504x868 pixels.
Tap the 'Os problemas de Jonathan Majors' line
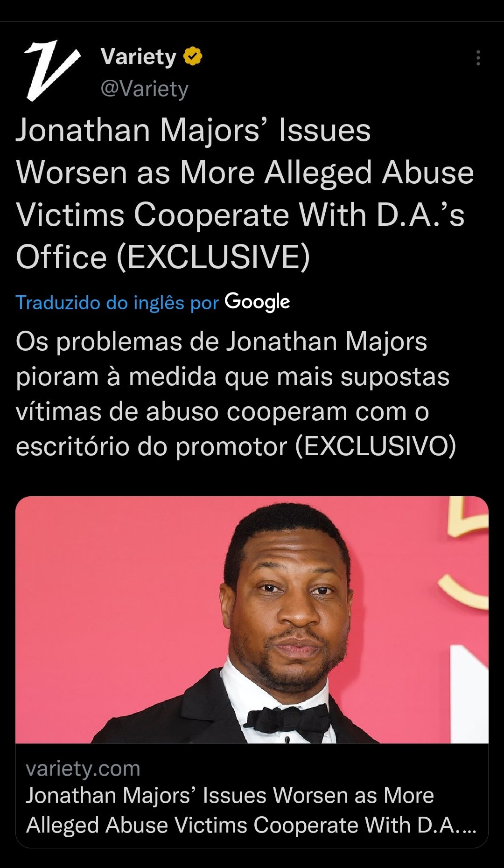(221, 341)
